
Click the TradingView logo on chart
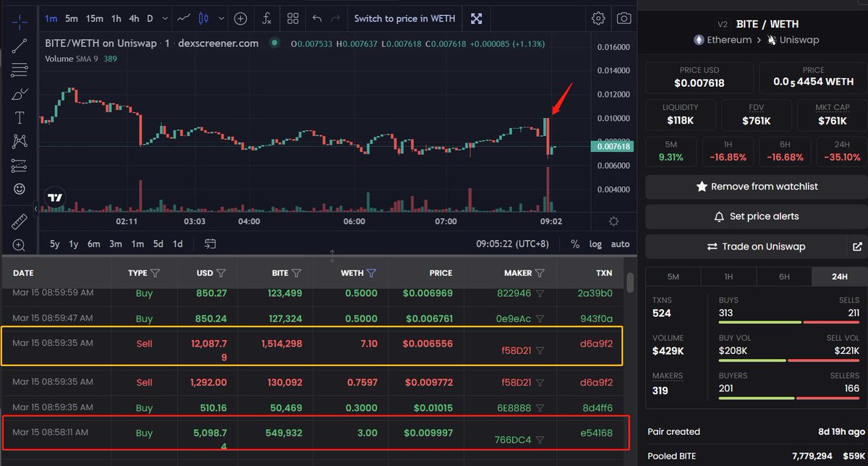pyautogui.click(x=55, y=197)
